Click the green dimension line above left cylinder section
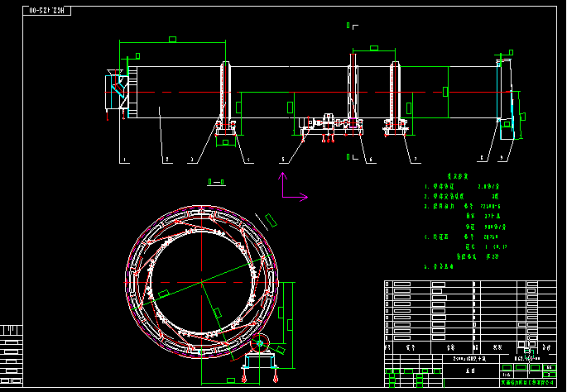This screenshot has width=567, height=392. 172,39
